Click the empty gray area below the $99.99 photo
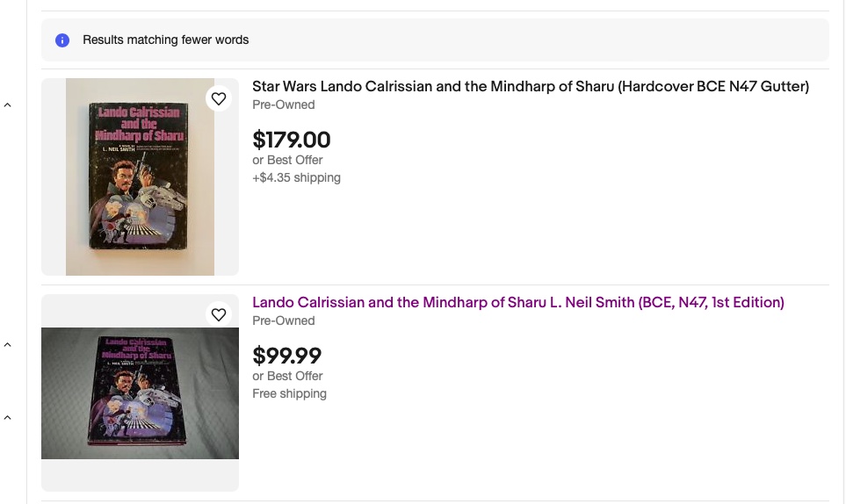The image size is (846, 504). click(140, 475)
